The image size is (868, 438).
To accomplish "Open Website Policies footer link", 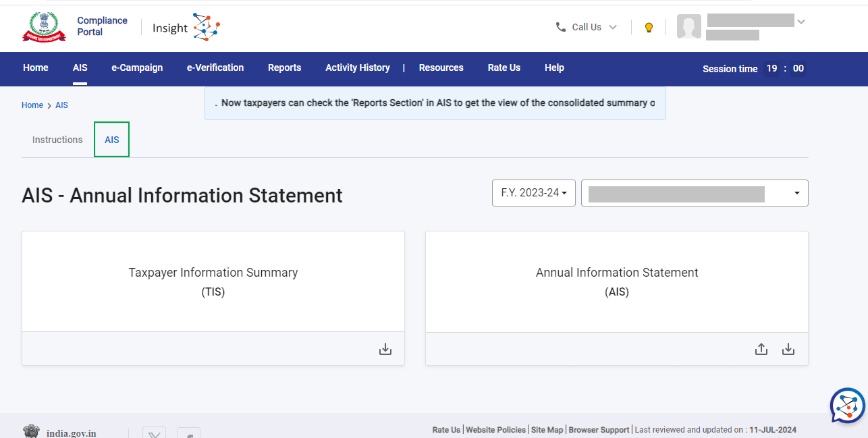I will pyautogui.click(x=495, y=430).
